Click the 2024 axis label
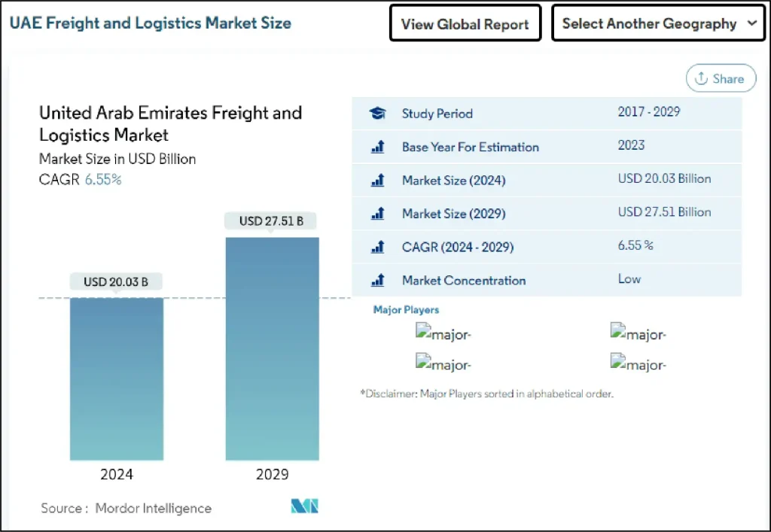 tap(117, 475)
